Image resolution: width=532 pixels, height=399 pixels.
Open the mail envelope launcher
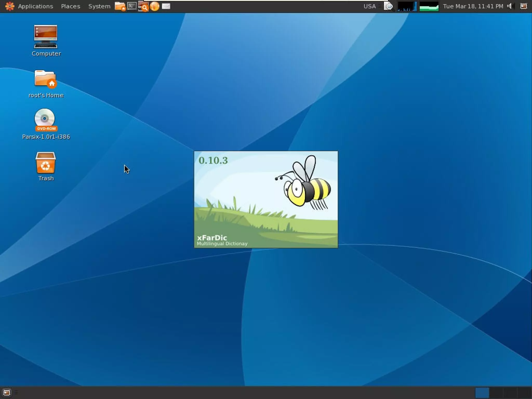pyautogui.click(x=166, y=6)
